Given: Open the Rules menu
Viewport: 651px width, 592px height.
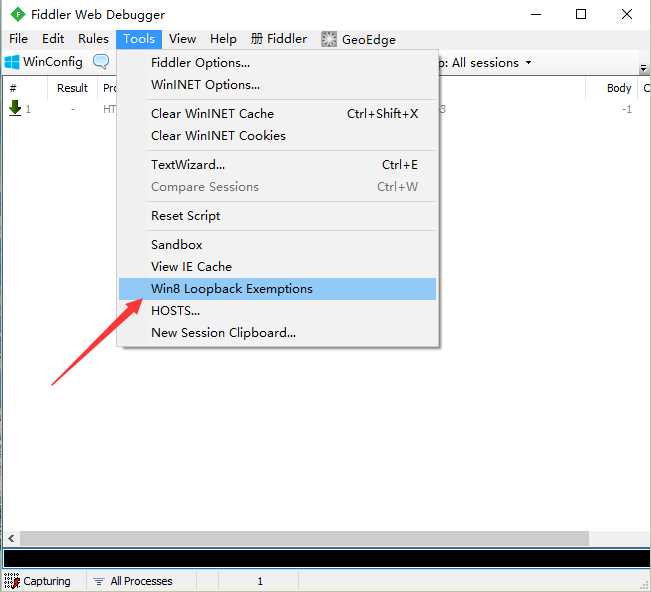Looking at the screenshot, I should tap(93, 39).
